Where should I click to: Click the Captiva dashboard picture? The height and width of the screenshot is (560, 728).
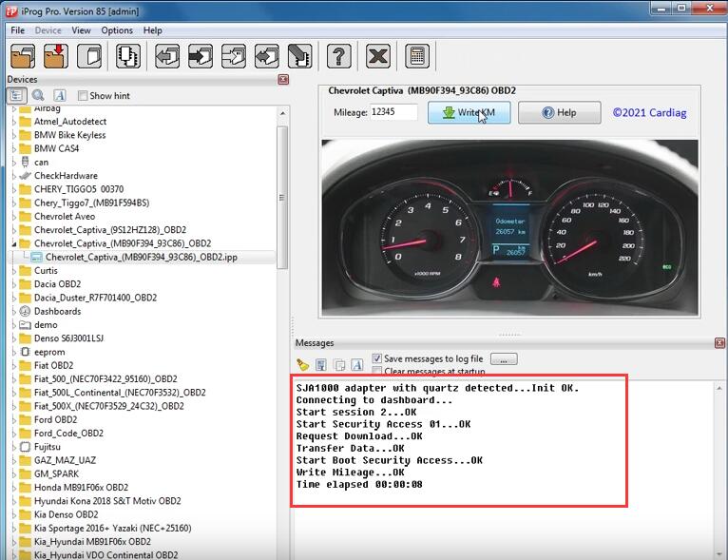(x=509, y=227)
